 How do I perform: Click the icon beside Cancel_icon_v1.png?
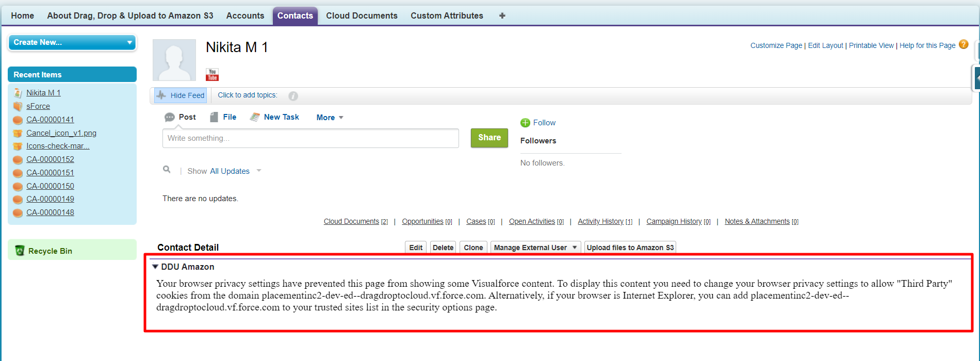18,133
